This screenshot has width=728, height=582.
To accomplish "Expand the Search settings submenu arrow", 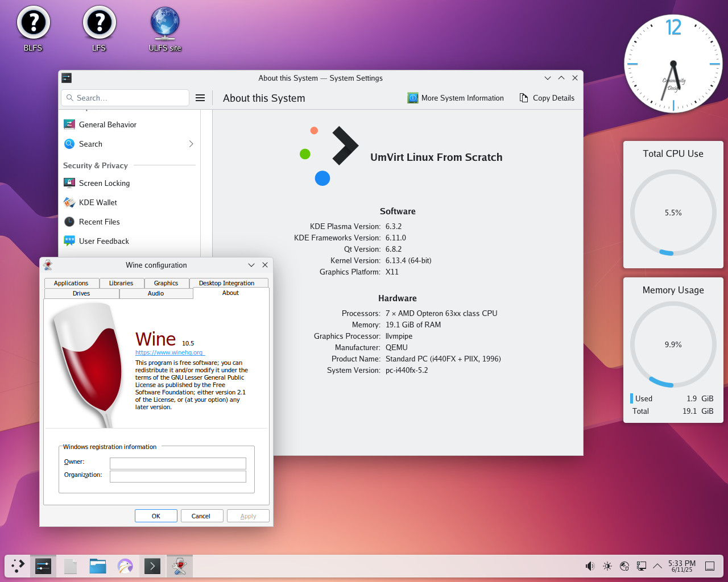I will pyautogui.click(x=191, y=144).
